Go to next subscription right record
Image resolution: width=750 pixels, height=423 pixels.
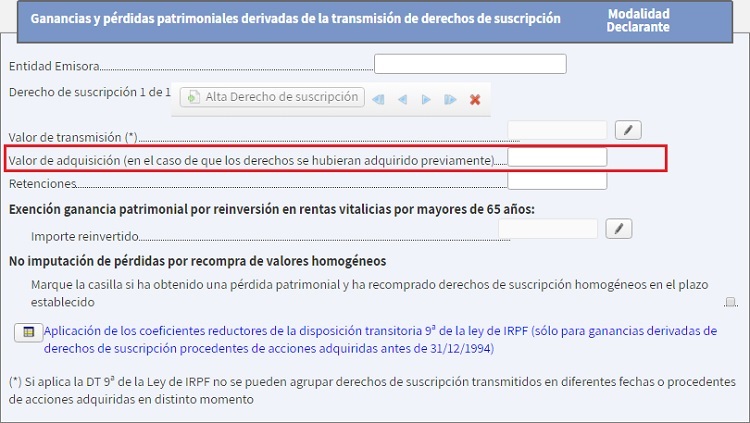426,100
